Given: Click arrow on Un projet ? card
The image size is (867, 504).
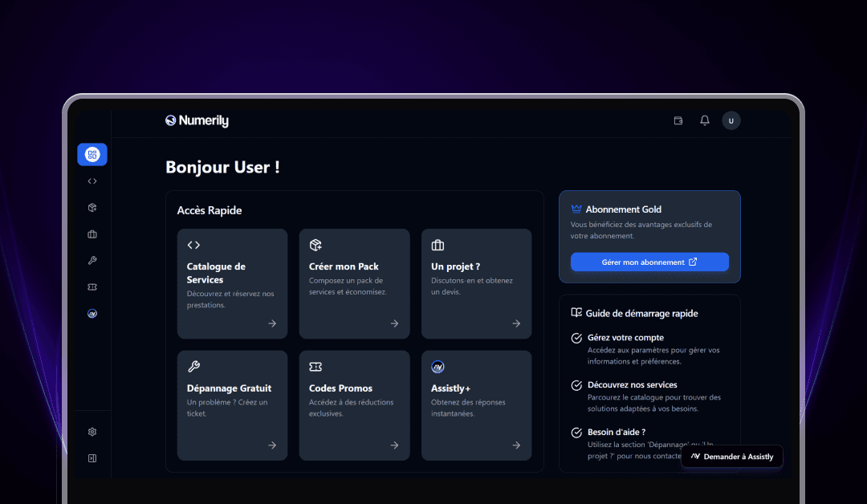Looking at the screenshot, I should [516, 323].
